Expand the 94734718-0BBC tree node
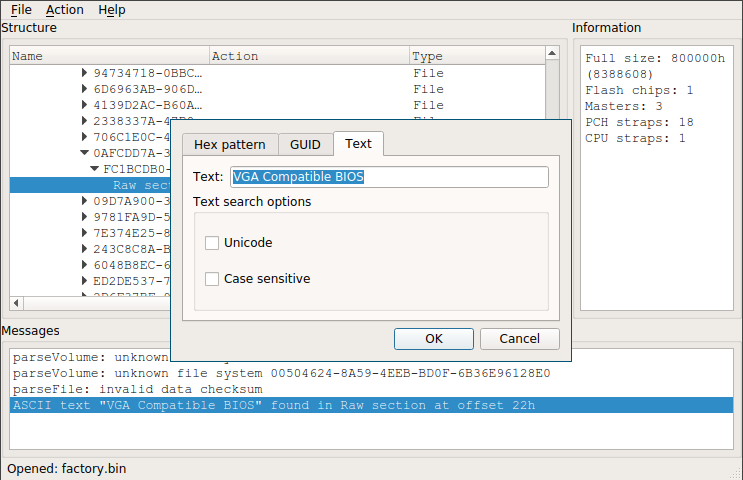This screenshot has width=743, height=480. [x=84, y=72]
